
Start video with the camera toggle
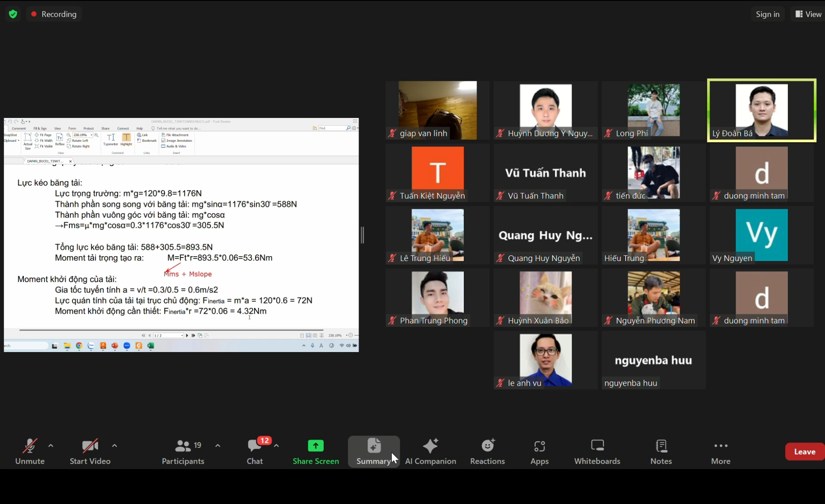[x=90, y=451]
